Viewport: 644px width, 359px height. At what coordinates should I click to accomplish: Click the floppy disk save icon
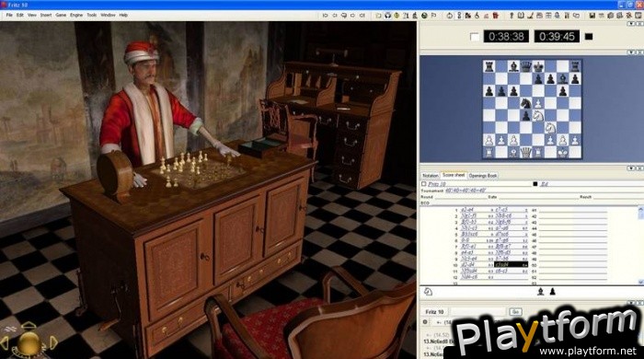coord(592,16)
